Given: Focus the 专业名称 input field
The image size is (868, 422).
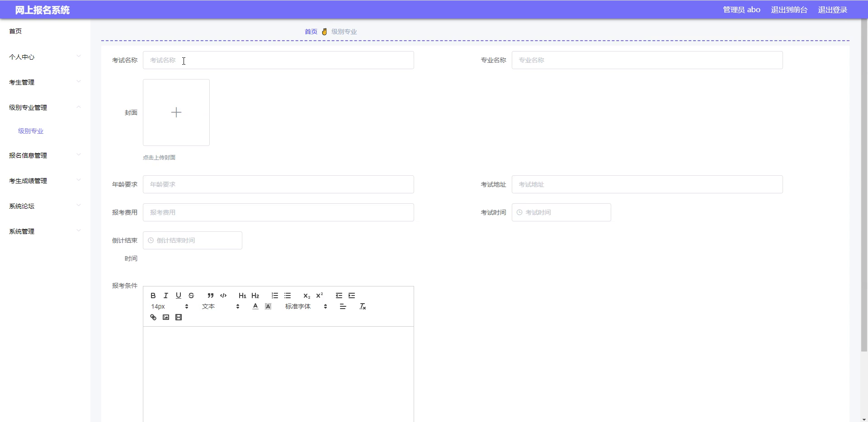Looking at the screenshot, I should click(647, 60).
